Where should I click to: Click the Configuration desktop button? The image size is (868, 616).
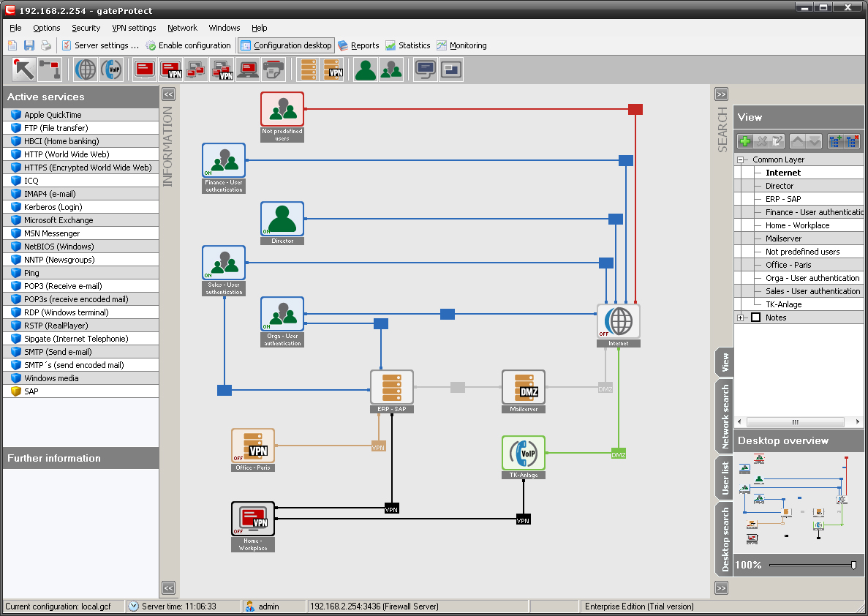(286, 45)
